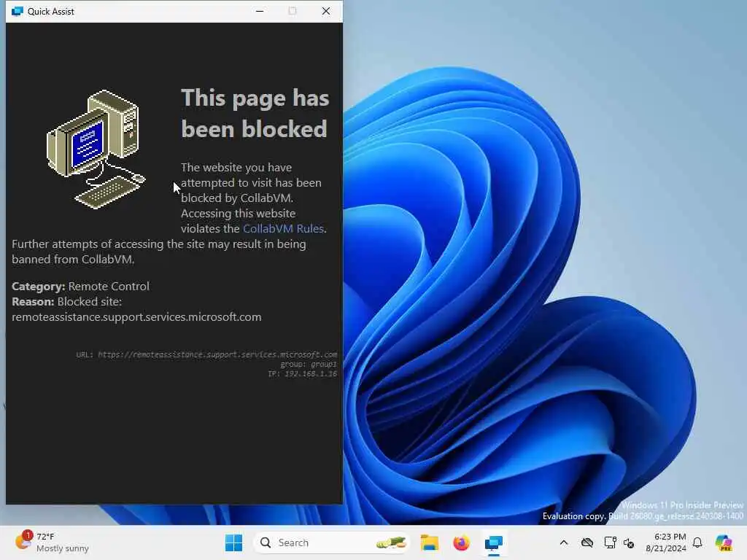Click the retro computer illustration

96,149
